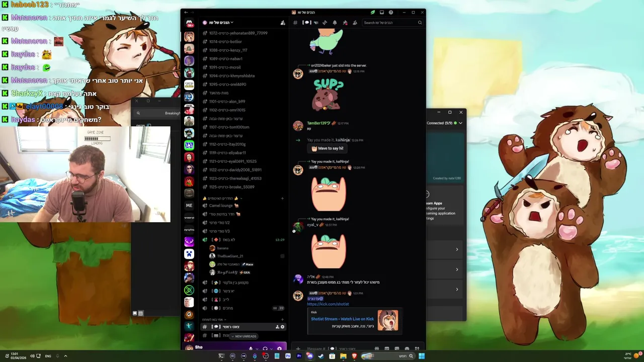The height and width of the screenshot is (362, 644).
Task: Open Windows Start button on taskbar
Action: tap(422, 356)
